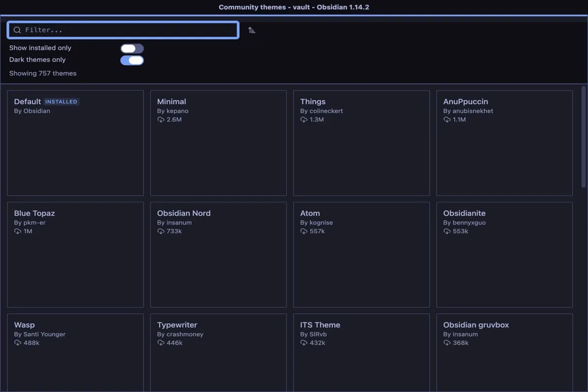Click the "By colineckert" author text
588x392 pixels.
(x=321, y=111)
